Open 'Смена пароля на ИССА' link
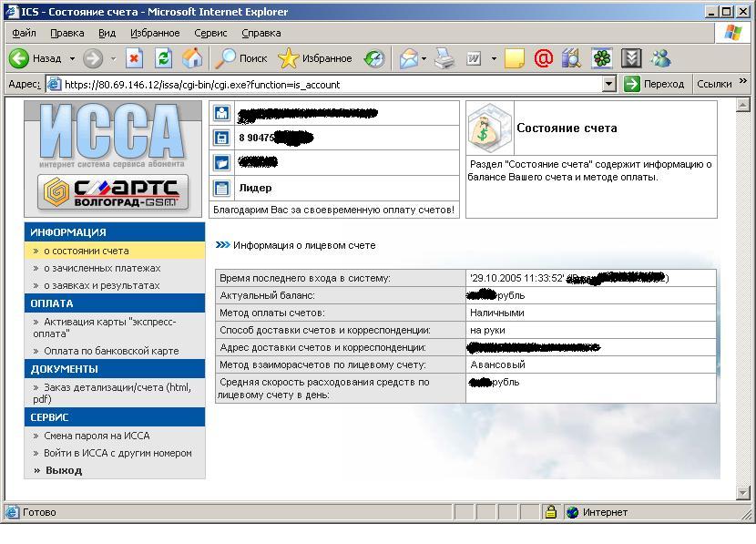The width and height of the screenshot is (756, 544). point(97,436)
